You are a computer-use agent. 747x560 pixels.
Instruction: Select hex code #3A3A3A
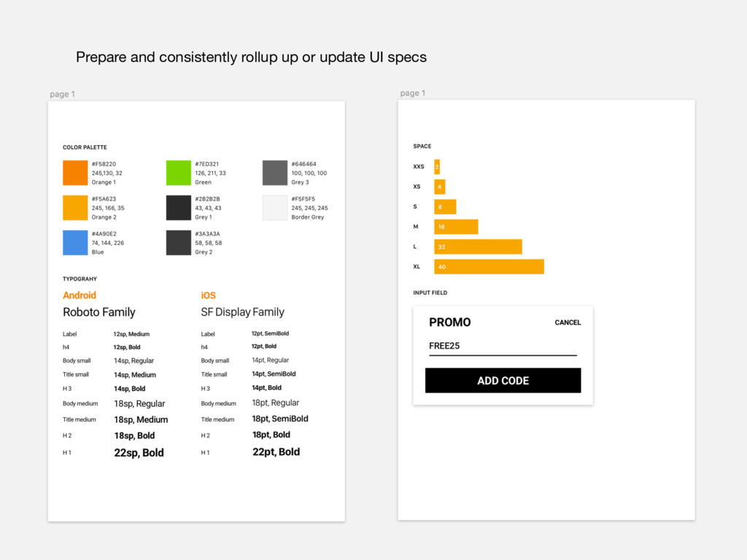[207, 234]
